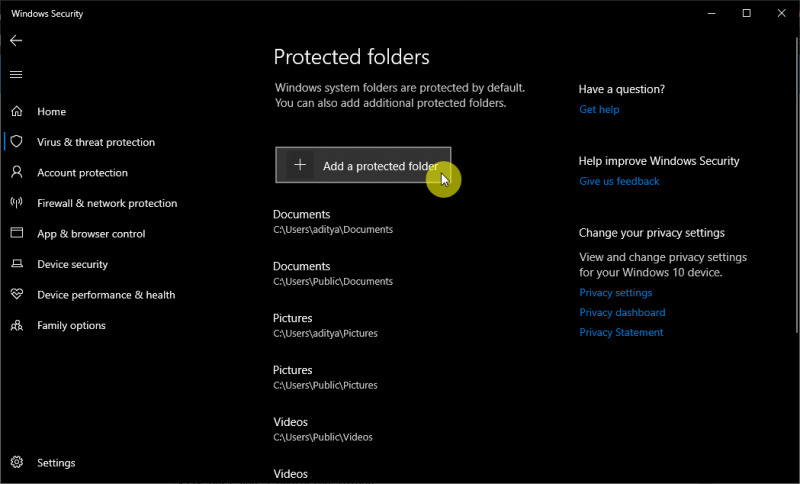Click the Device security laptop icon

[x=17, y=264]
